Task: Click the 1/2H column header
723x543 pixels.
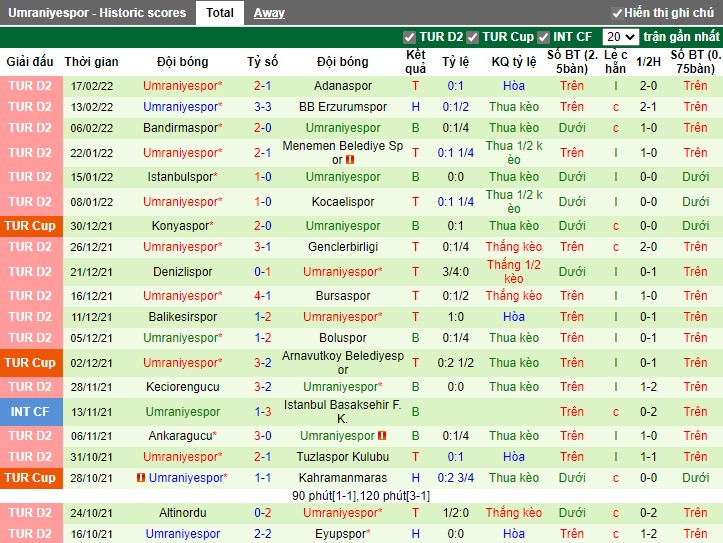Action: click(648, 62)
